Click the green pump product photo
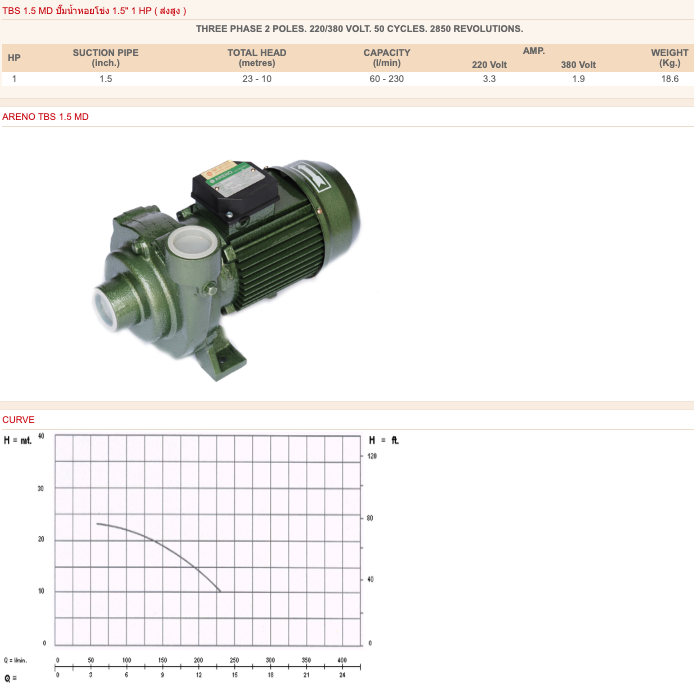 [227, 270]
